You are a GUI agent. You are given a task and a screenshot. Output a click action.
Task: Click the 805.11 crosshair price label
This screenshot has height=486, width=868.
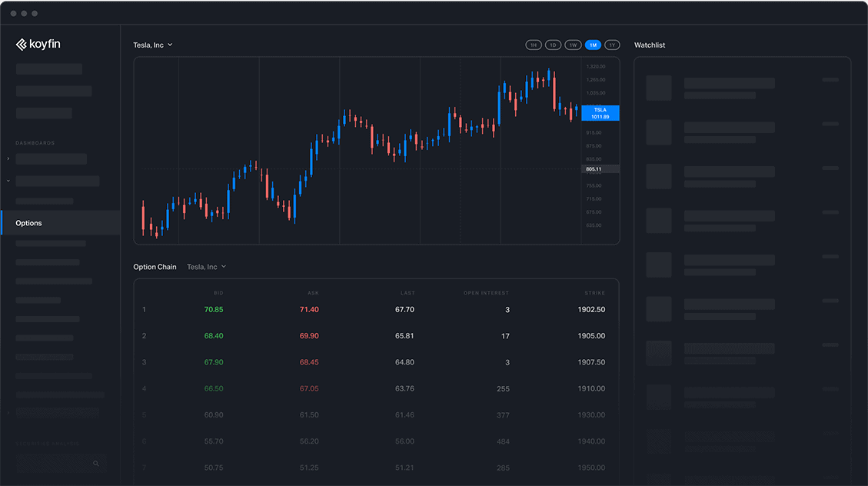tap(594, 169)
